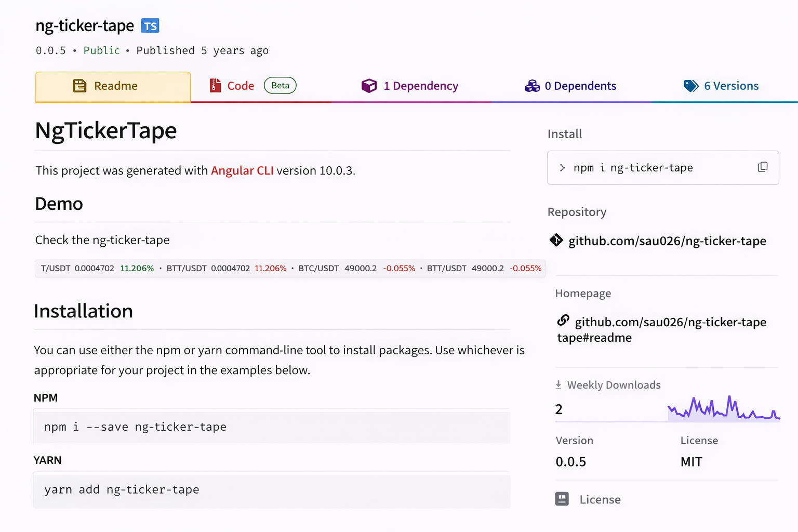Open the Angular CLI link

click(242, 170)
